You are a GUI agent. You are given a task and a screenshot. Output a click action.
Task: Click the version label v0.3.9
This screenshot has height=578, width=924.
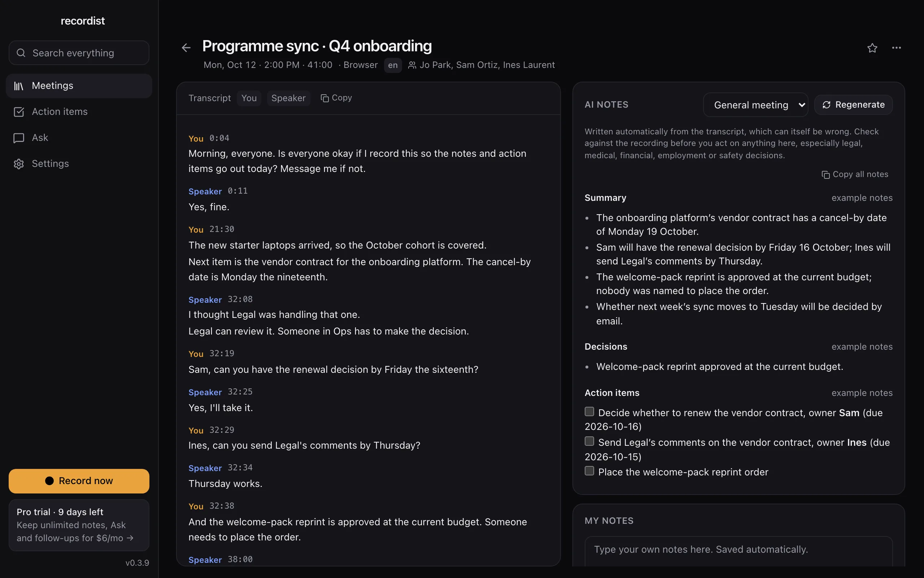(137, 563)
